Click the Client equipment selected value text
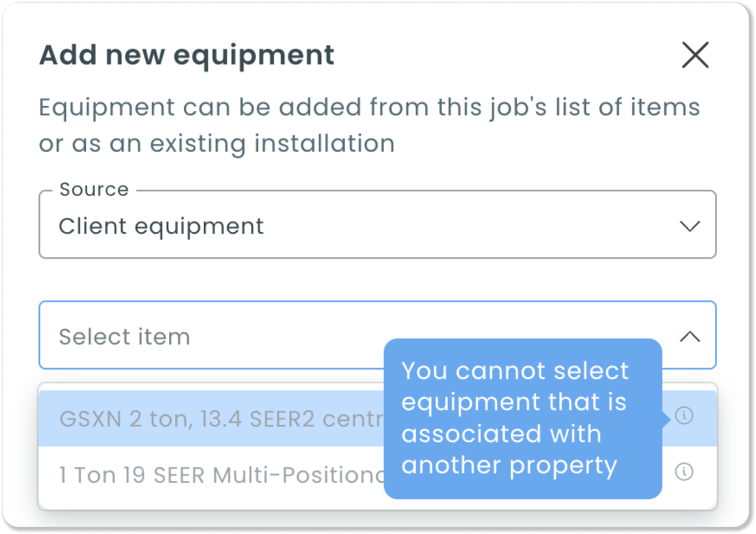Viewport: 756px width, 534px height. (161, 227)
